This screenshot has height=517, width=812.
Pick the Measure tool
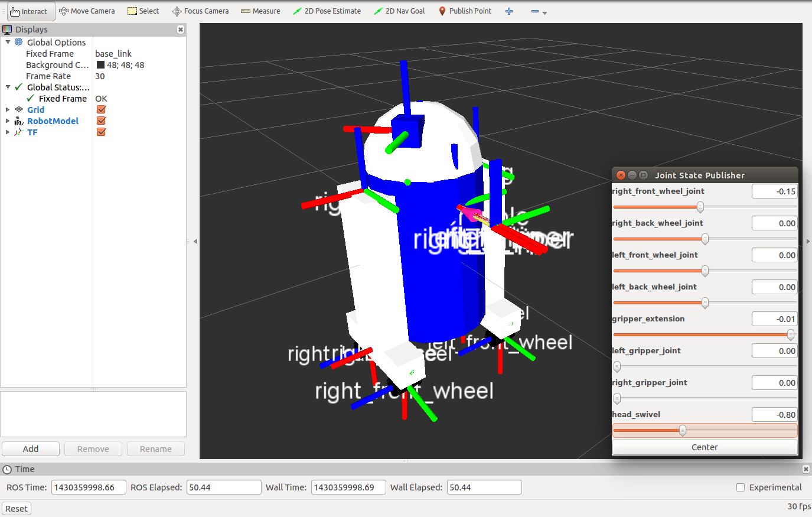click(260, 11)
